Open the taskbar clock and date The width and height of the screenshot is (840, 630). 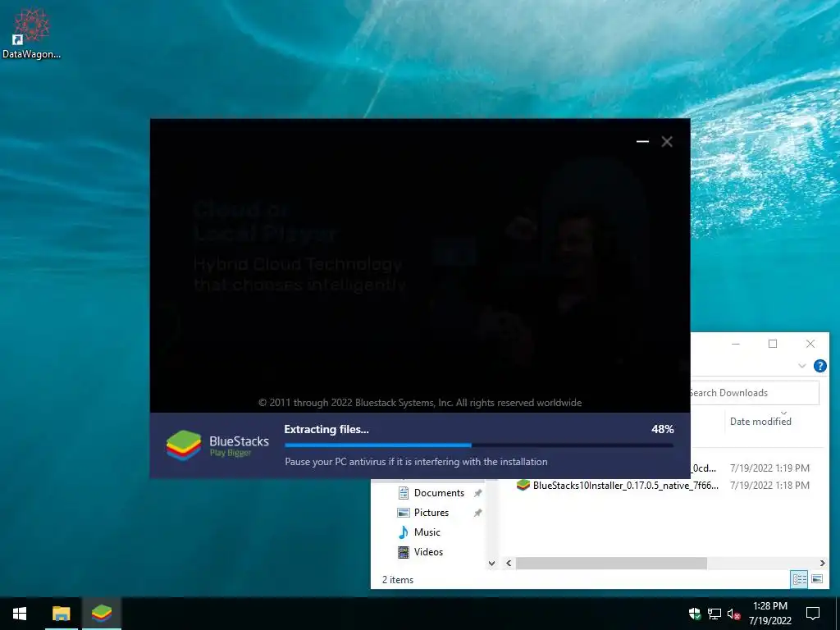(x=769, y=614)
